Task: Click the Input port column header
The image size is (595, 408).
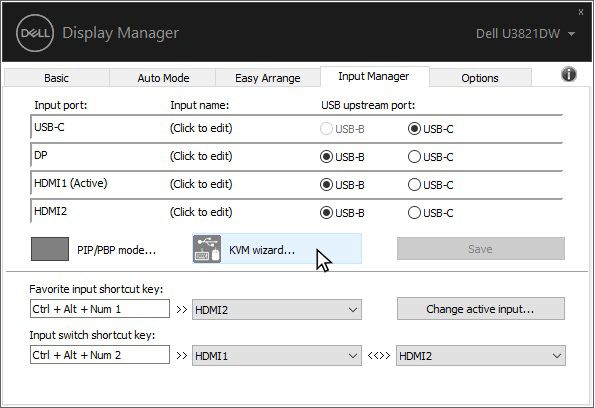Action: coord(61,105)
